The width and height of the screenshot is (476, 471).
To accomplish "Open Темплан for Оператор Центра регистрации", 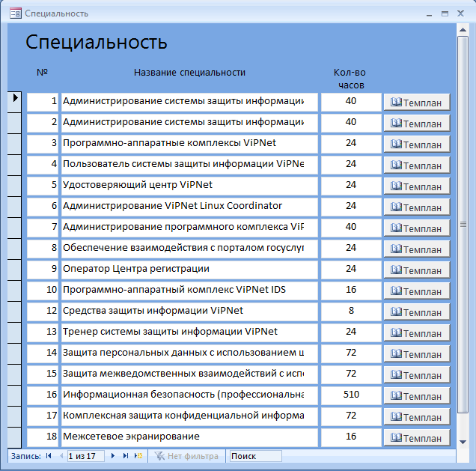I will [416, 270].
